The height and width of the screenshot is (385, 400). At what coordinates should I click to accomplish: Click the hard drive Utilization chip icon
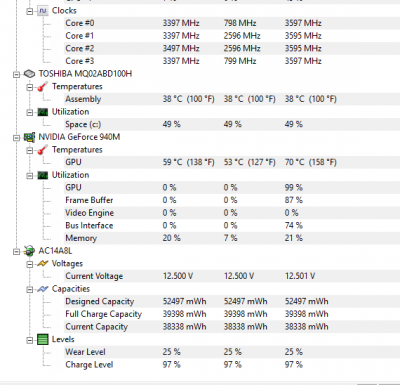(x=43, y=112)
